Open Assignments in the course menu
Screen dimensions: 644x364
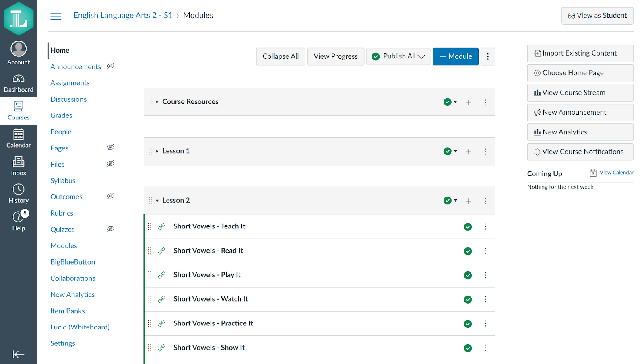(70, 83)
